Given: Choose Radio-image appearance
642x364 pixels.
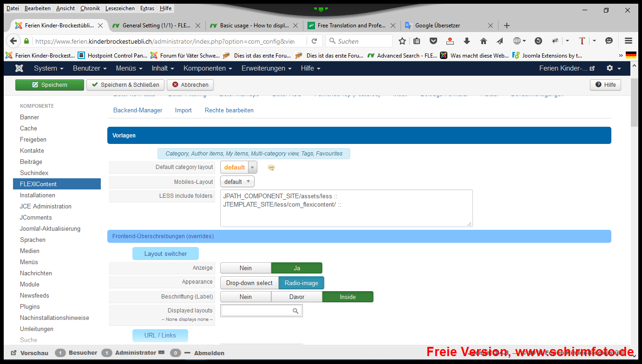Looking at the screenshot, I should 301,283.
